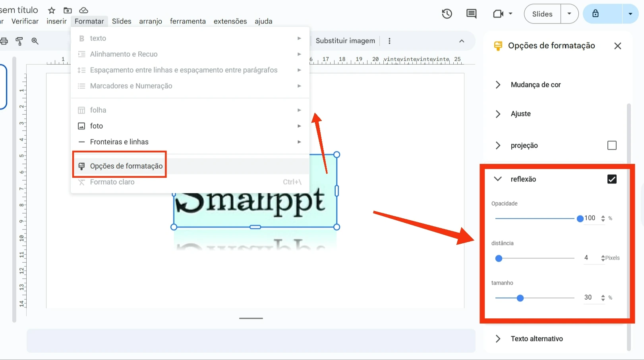This screenshot has width=644, height=360.
Task: Enable the projeção checkbox
Action: [x=612, y=145]
